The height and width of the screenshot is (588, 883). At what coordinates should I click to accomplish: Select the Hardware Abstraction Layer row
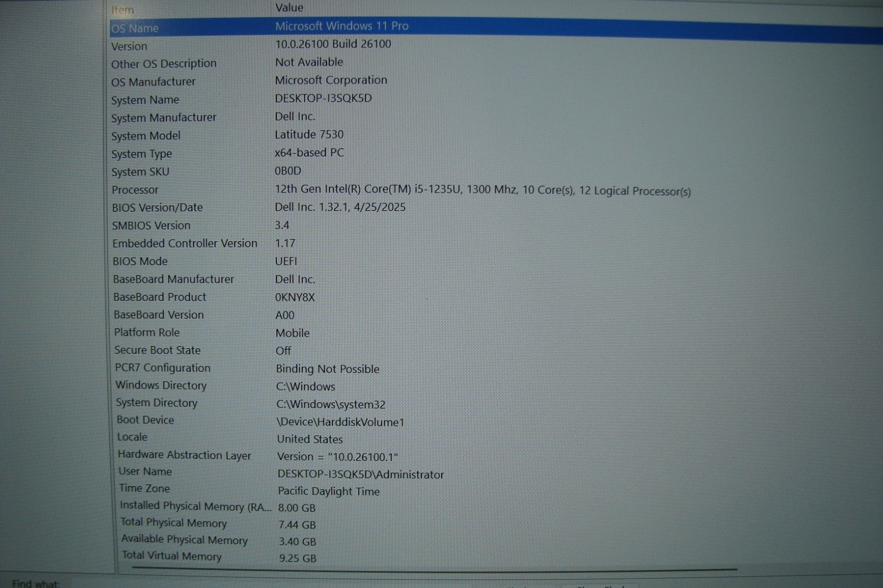(184, 455)
